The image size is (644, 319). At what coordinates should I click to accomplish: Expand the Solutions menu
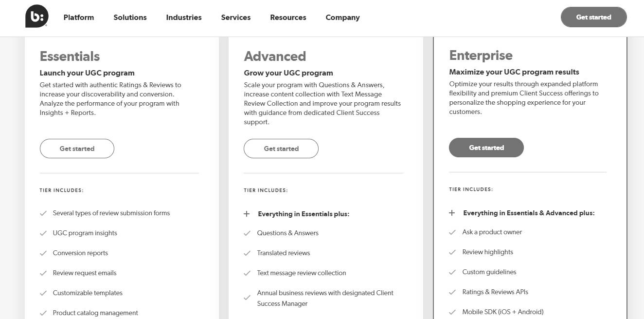tap(130, 18)
